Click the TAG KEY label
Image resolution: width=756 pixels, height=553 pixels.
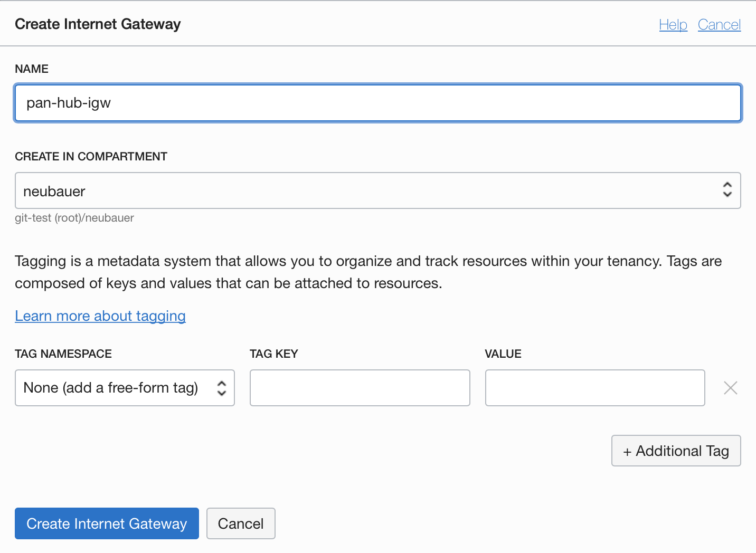click(x=274, y=354)
